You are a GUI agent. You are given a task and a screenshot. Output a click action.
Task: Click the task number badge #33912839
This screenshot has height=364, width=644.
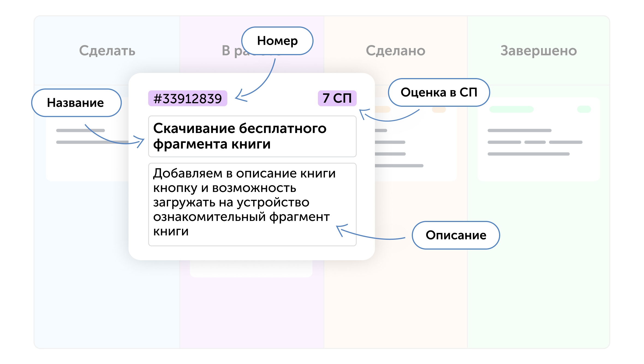click(187, 98)
